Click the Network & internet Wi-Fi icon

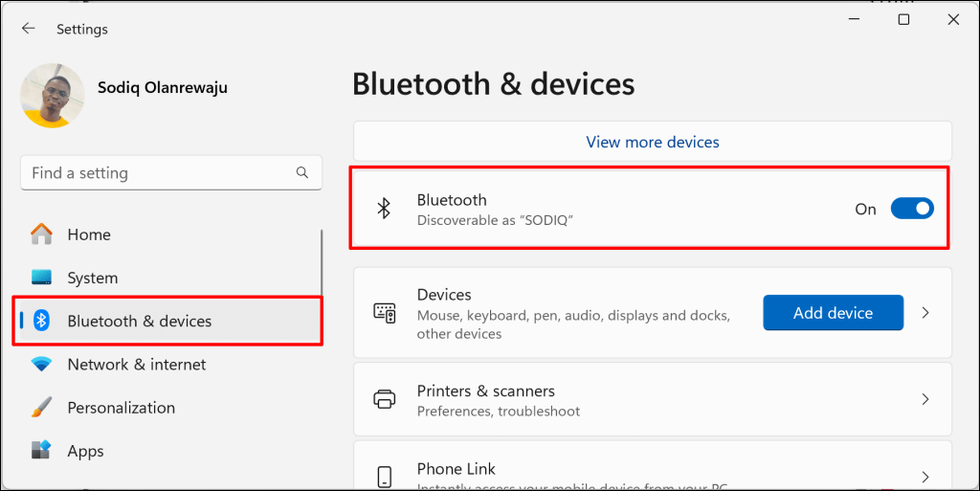[x=41, y=365]
